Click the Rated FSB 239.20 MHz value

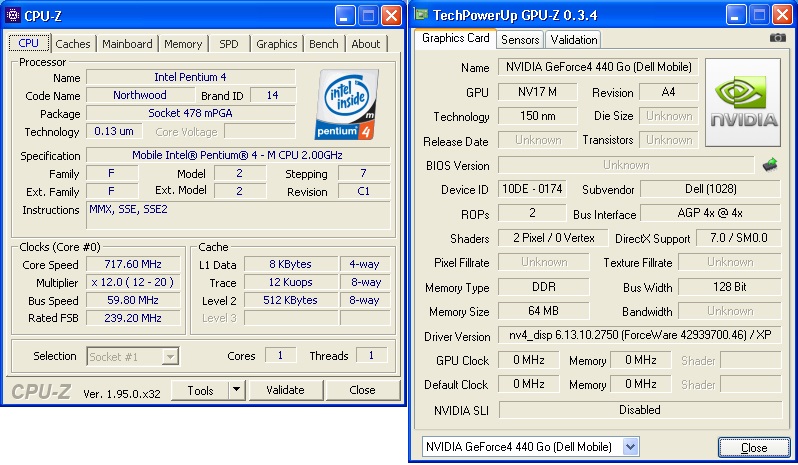click(x=133, y=318)
